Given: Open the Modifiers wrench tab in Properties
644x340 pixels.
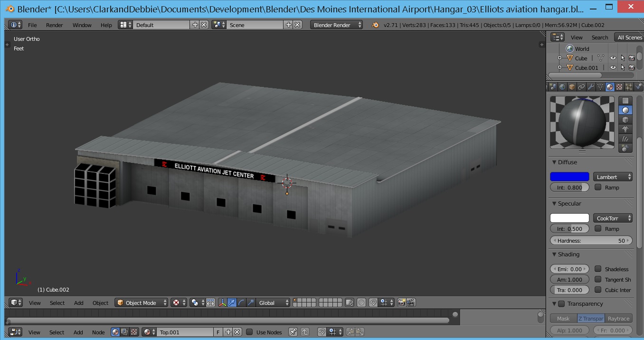Looking at the screenshot, I should point(591,87).
